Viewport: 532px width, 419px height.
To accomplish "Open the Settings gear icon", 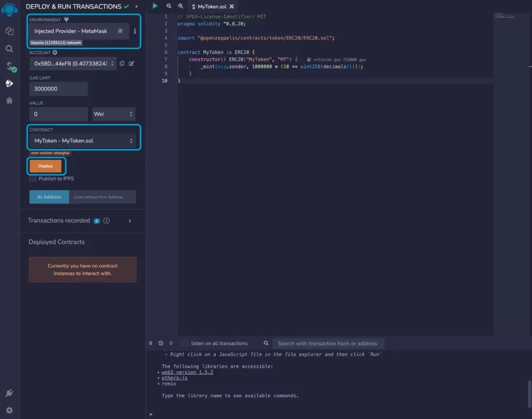I will point(9,410).
